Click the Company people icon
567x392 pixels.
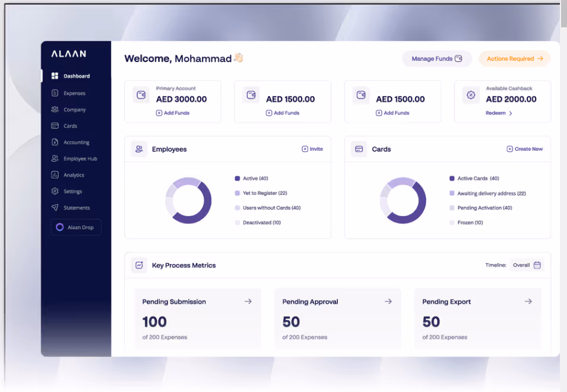click(55, 109)
